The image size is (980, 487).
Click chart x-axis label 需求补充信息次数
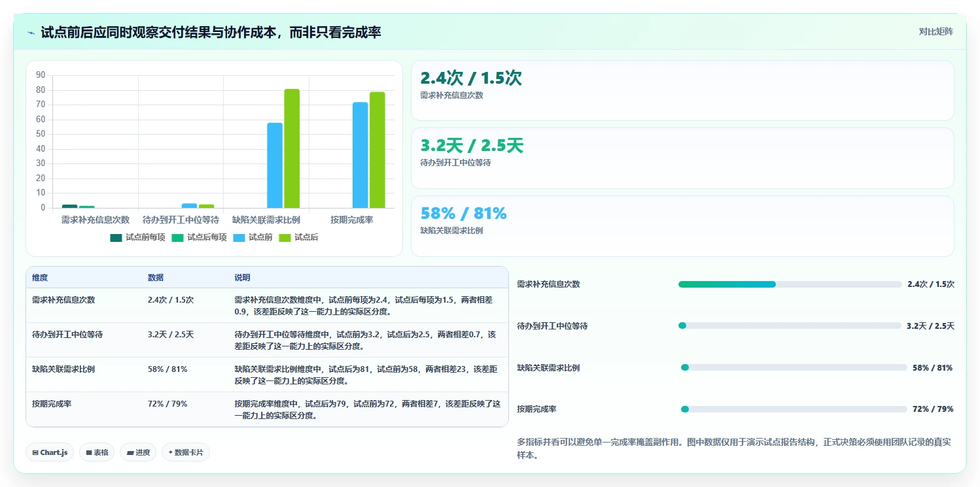tap(96, 220)
